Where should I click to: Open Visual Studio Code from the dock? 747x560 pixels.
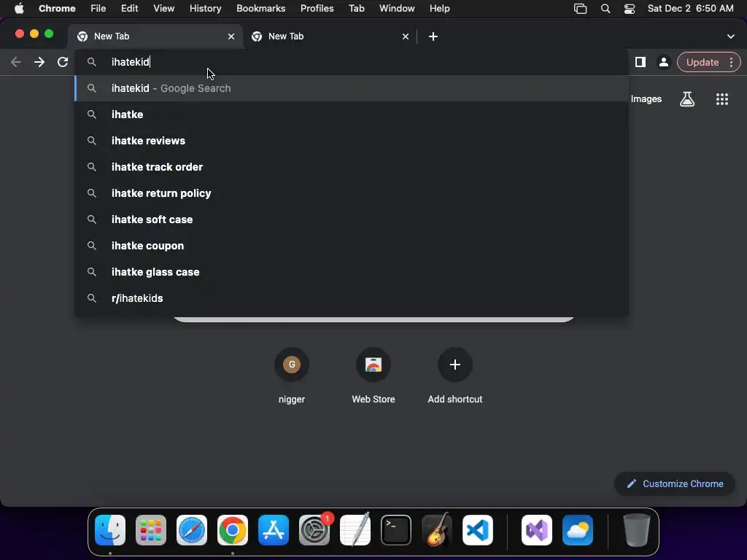(477, 530)
